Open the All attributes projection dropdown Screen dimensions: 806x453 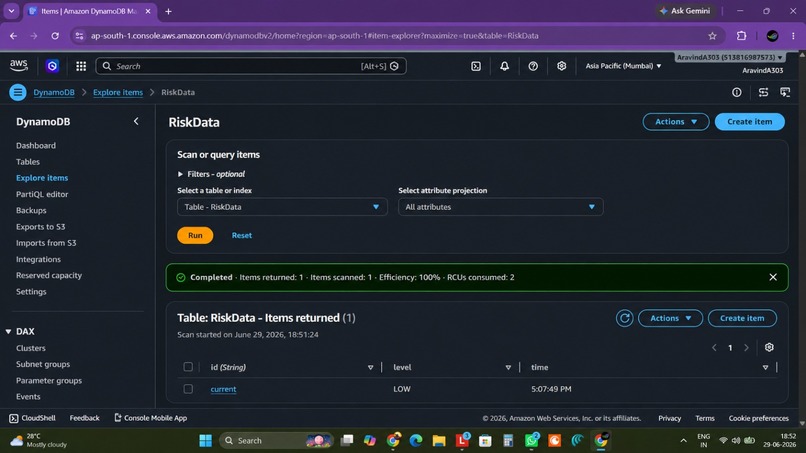point(500,207)
